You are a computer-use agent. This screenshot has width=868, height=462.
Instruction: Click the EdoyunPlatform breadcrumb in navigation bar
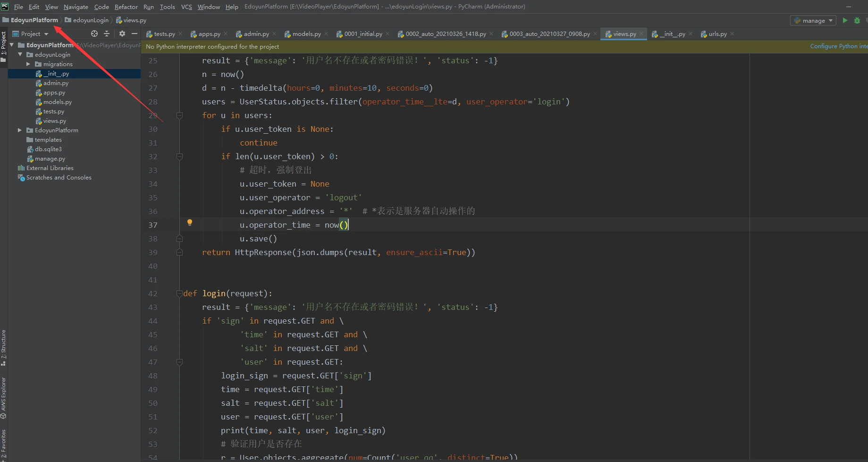coord(30,20)
